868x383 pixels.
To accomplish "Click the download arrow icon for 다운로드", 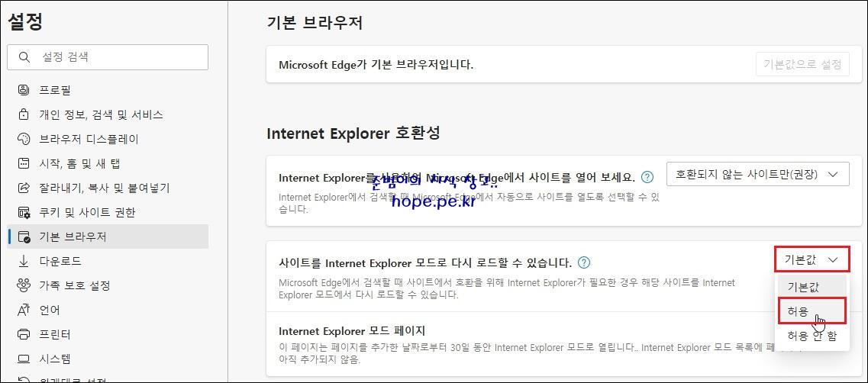I will [24, 261].
